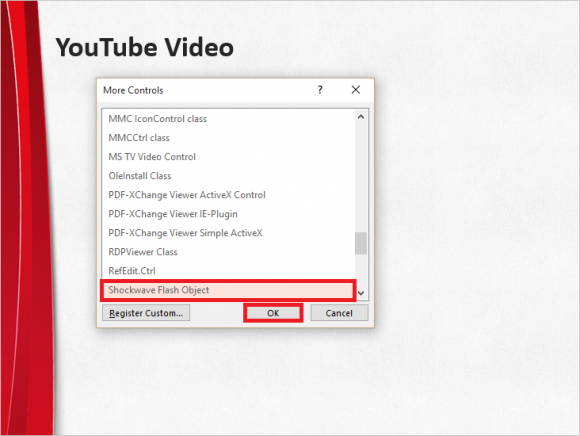This screenshot has width=580, height=436.
Task: Click the scroll up arrow in list
Action: point(361,117)
